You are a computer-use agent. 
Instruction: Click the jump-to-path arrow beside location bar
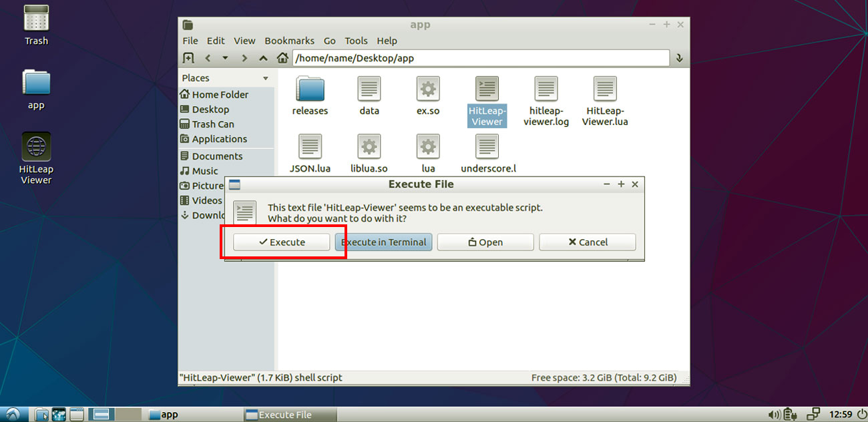(x=680, y=58)
